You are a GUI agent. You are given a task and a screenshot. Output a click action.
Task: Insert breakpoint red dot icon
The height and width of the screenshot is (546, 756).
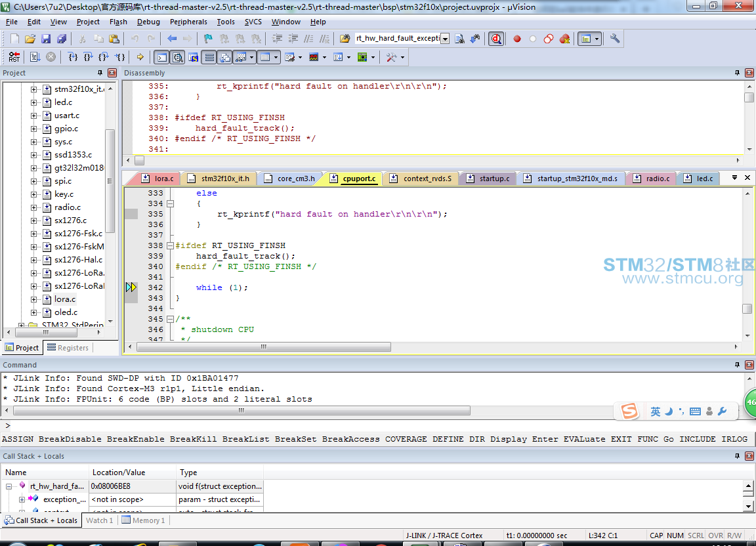517,39
